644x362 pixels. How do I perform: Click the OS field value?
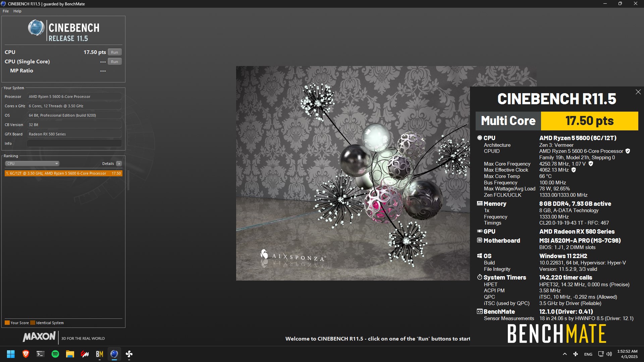click(74, 115)
